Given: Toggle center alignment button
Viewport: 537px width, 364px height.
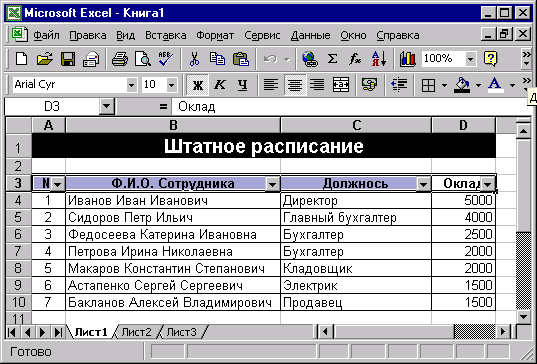Looking at the screenshot, I should (x=295, y=85).
